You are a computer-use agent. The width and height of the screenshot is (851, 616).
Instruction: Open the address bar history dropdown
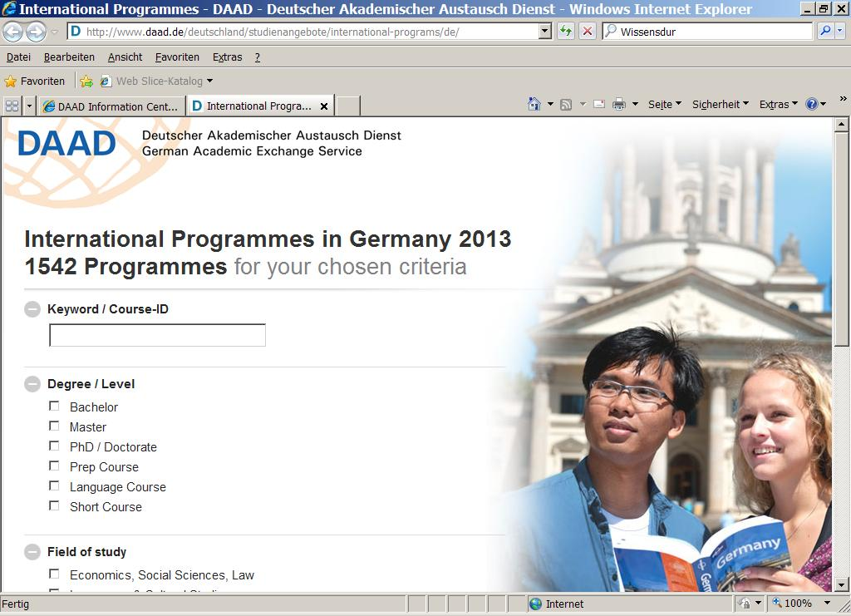545,32
